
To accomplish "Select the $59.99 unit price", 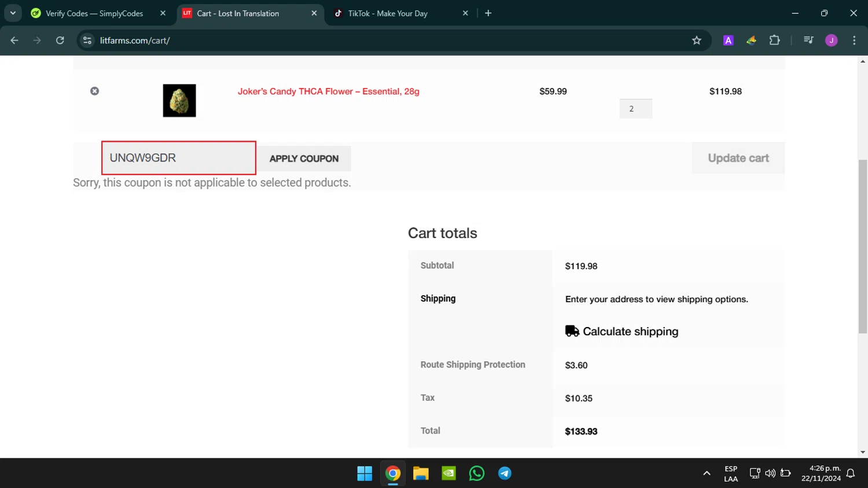I will tap(553, 91).
